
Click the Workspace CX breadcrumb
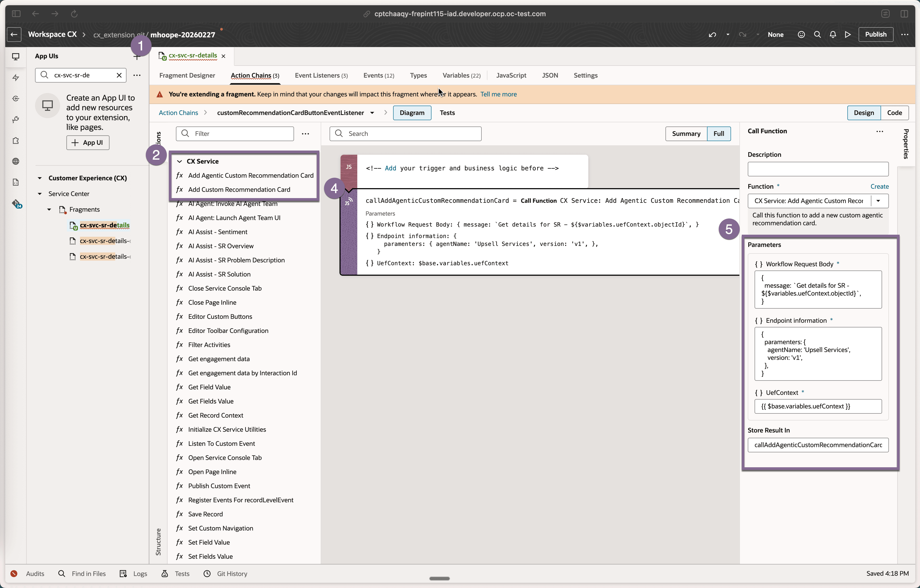click(x=52, y=34)
